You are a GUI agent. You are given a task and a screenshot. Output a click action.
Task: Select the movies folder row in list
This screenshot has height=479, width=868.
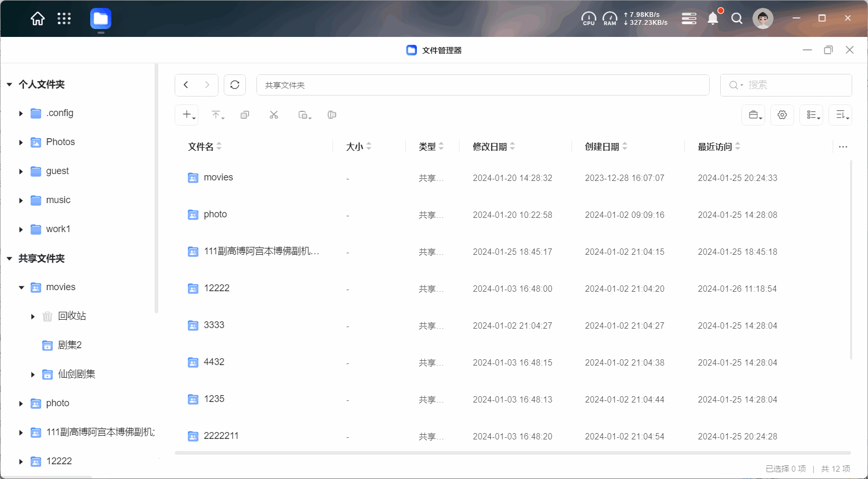point(512,178)
